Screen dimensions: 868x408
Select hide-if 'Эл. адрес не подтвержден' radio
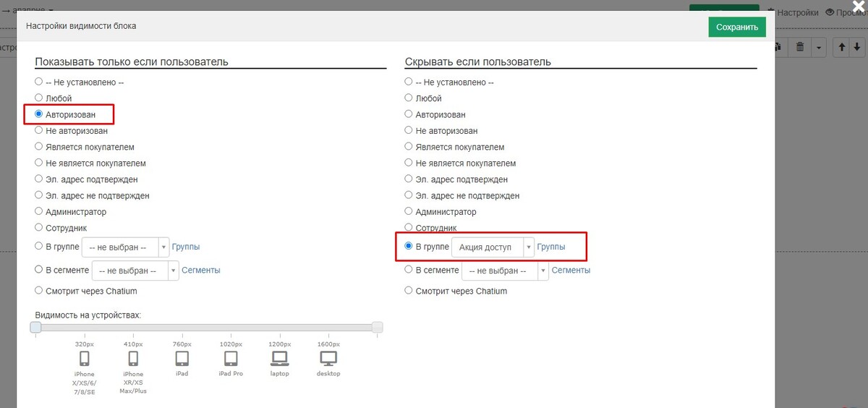click(409, 195)
